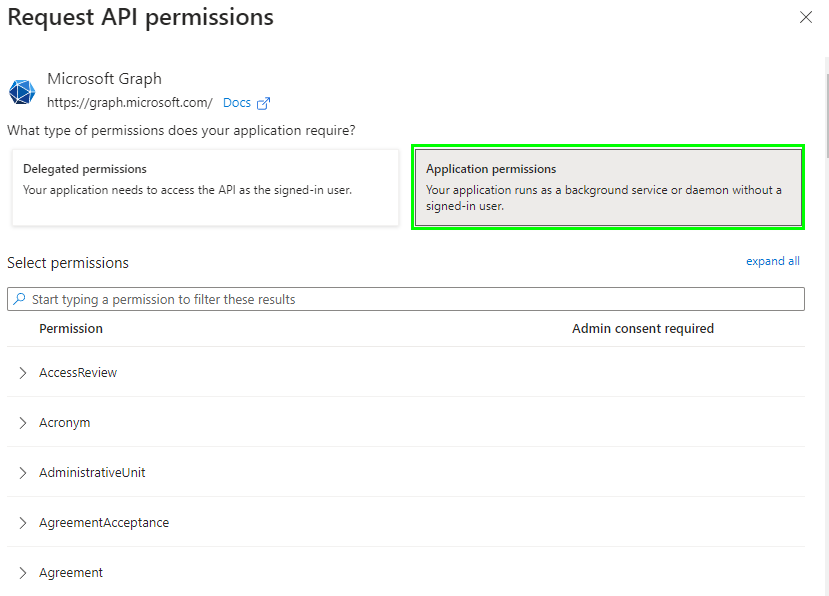
Task: Expand the AgreementAcceptance permission group
Action: pos(23,522)
